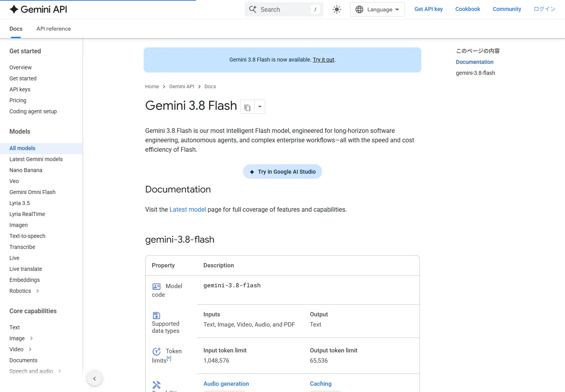565x392 pixels.
Task: Expand the Image sidebar section
Action: [x=31, y=338]
